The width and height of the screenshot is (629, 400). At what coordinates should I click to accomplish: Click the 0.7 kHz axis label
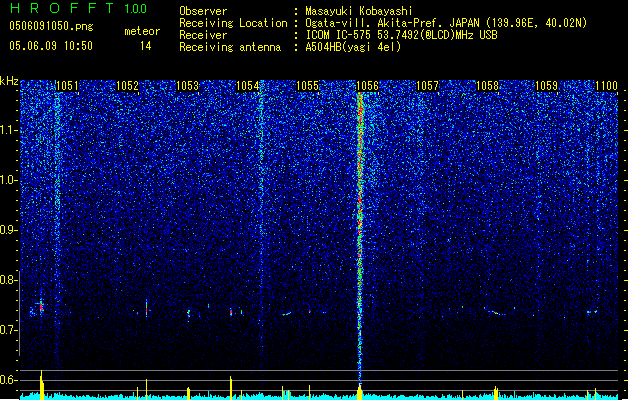coord(8,330)
